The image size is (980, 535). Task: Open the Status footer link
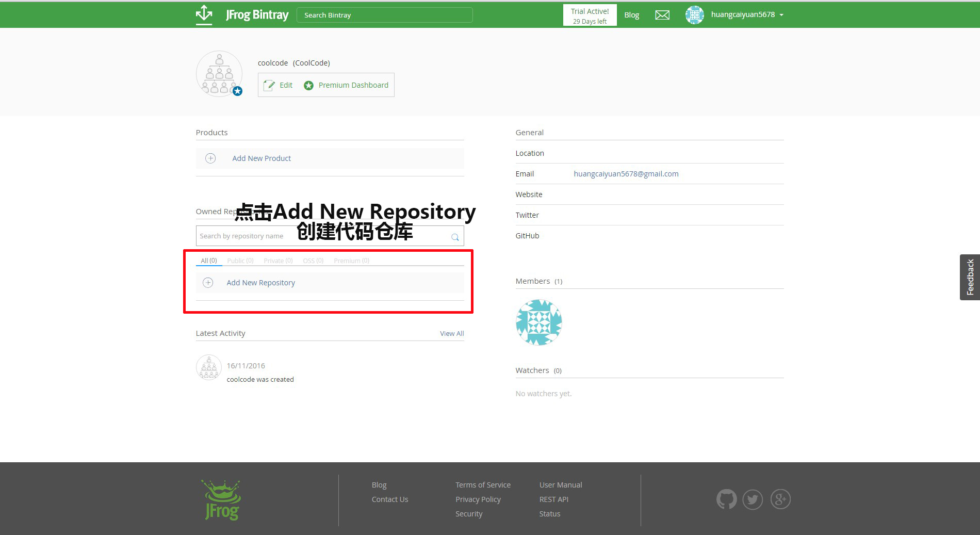click(x=550, y=514)
